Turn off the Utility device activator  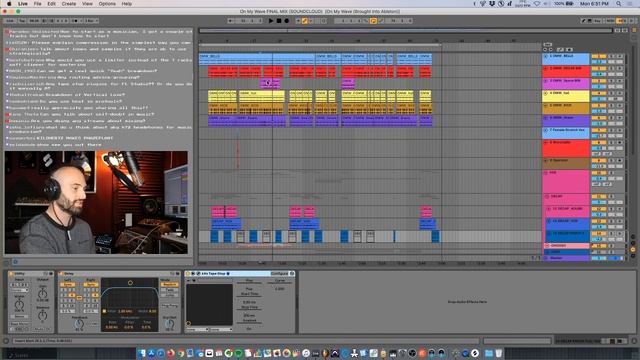click(x=11, y=273)
